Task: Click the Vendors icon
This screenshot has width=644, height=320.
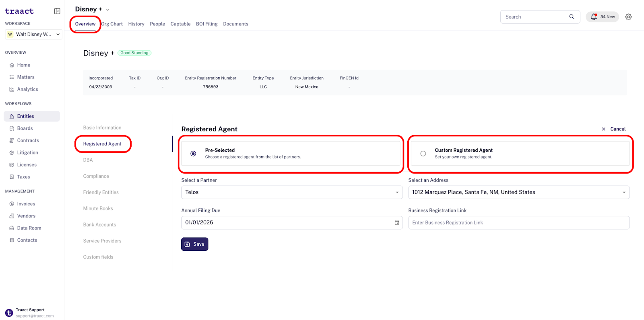Action: [12, 216]
